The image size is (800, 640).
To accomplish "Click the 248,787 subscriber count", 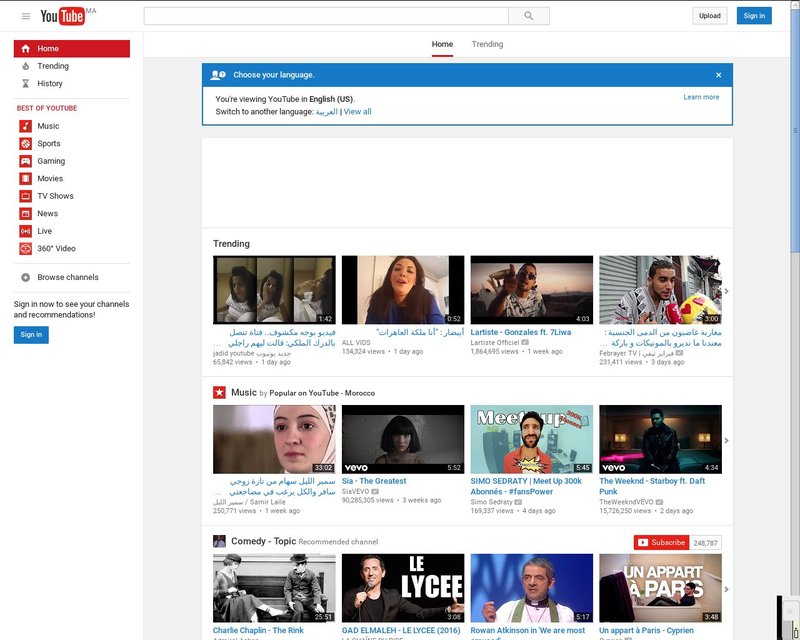I will click(706, 543).
